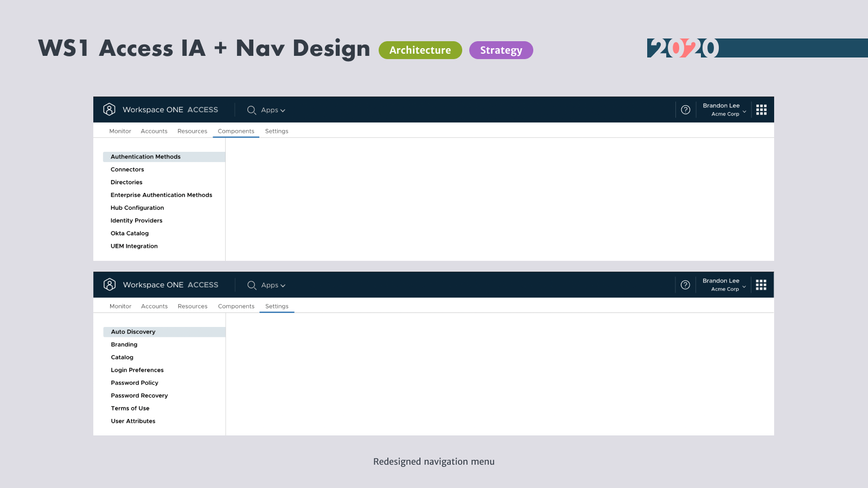The image size is (868, 488).
Task: Click the search magnifier in top header
Action: pyautogui.click(x=252, y=110)
